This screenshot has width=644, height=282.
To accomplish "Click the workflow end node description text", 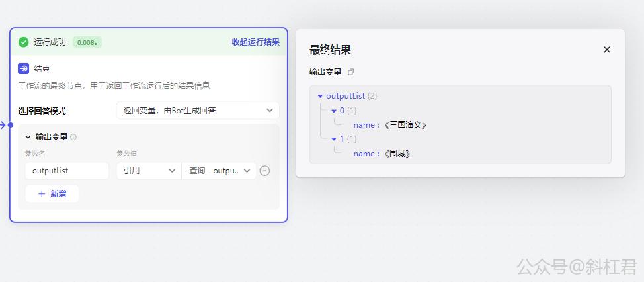I will coord(114,86).
